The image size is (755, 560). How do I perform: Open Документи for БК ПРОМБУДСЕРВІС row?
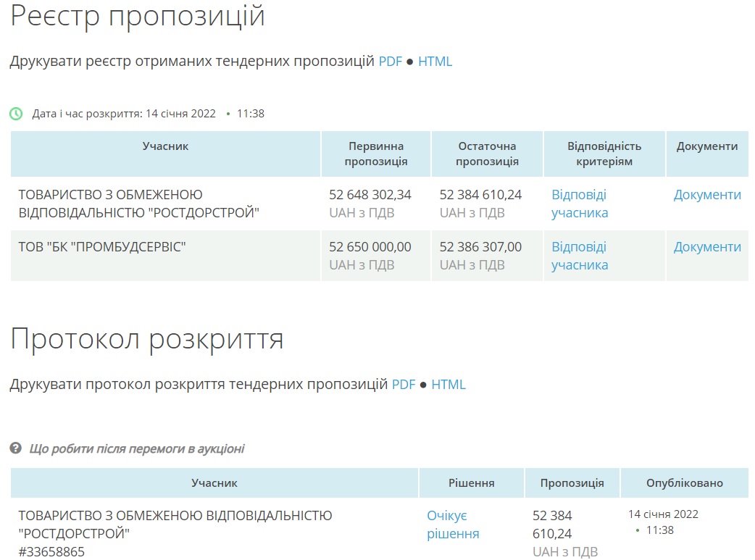(x=707, y=247)
